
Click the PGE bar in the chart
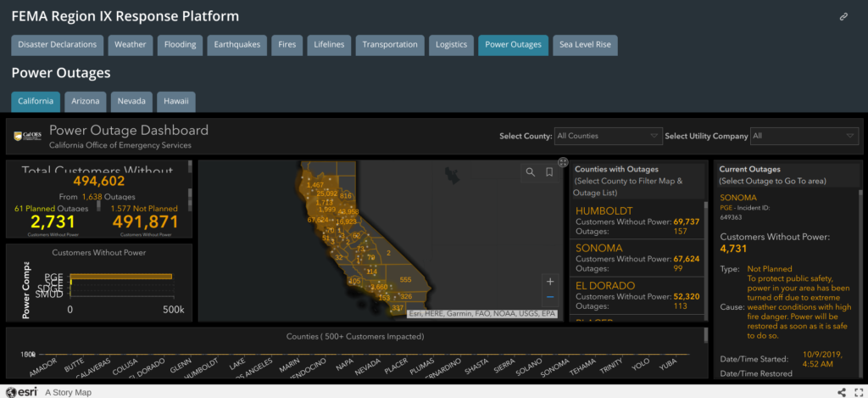point(121,276)
